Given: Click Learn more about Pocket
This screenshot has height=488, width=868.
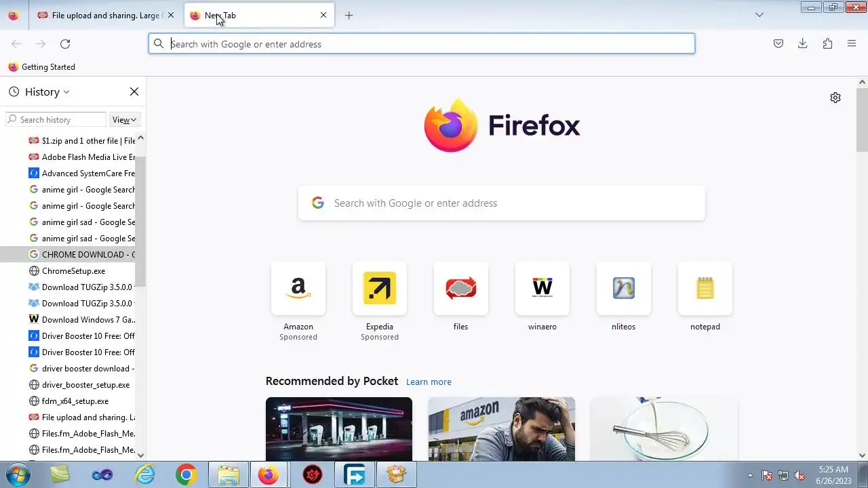Looking at the screenshot, I should click(429, 382).
